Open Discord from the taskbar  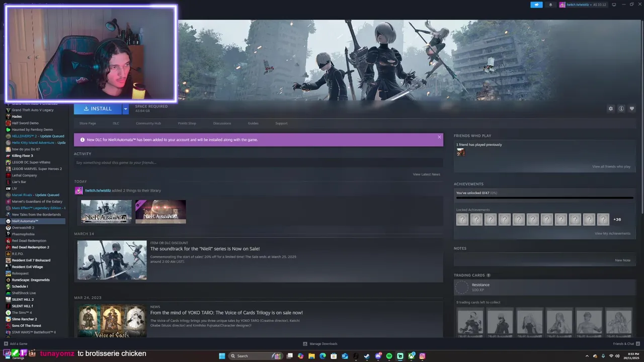coord(378,356)
